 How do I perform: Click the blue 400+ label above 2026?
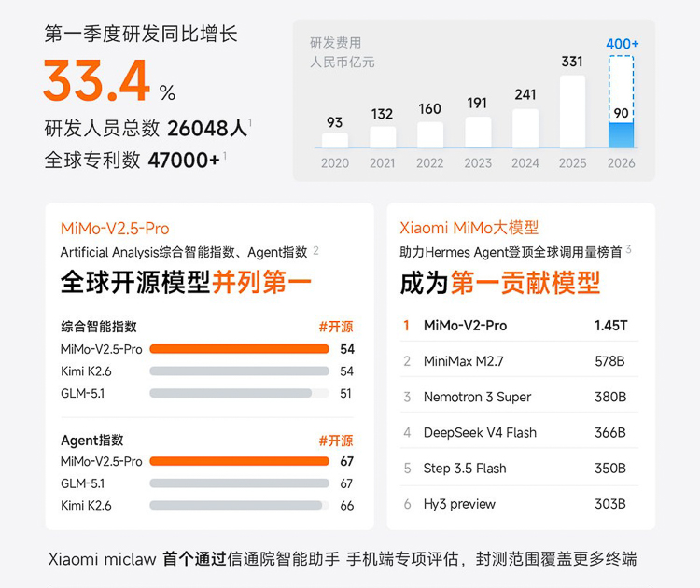(623, 44)
